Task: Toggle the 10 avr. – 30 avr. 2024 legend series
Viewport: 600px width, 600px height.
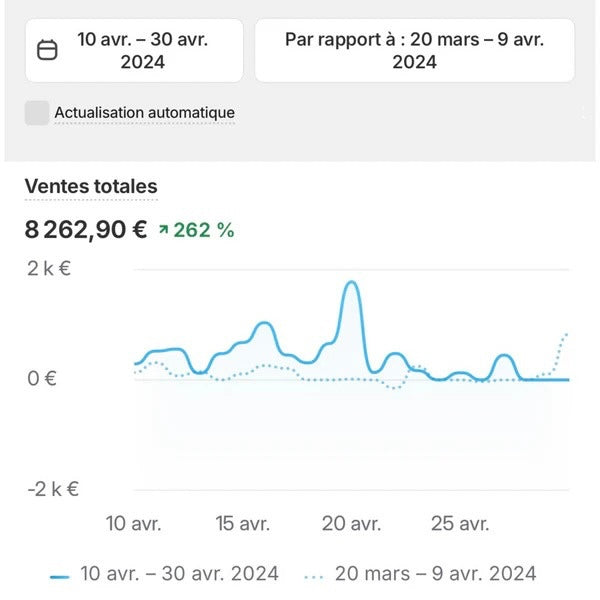Action: click(x=164, y=574)
